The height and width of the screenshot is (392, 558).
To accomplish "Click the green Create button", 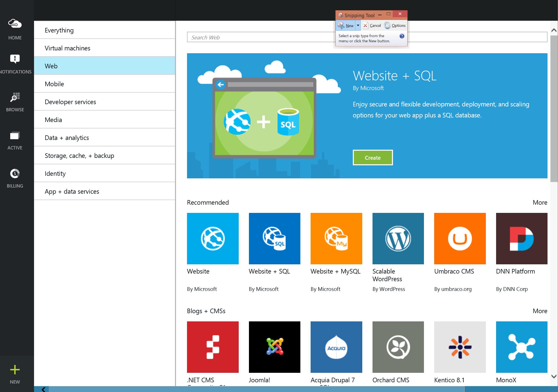I will point(373,158).
